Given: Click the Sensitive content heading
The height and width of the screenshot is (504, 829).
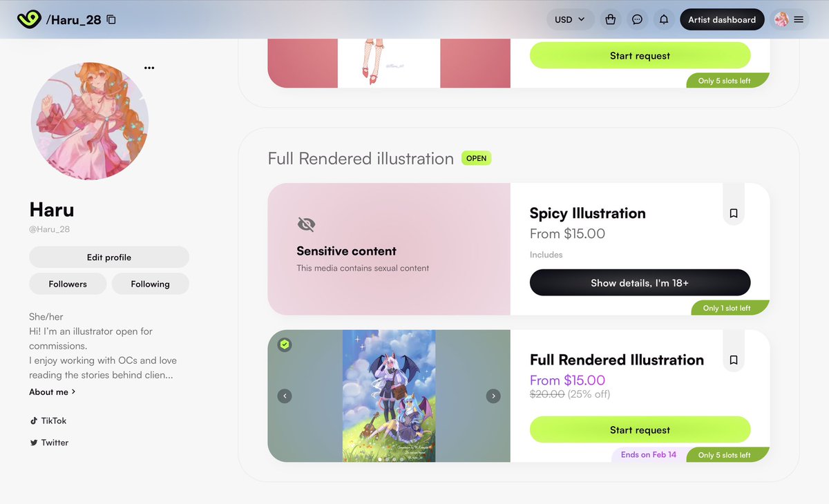Looking at the screenshot, I should [346, 251].
